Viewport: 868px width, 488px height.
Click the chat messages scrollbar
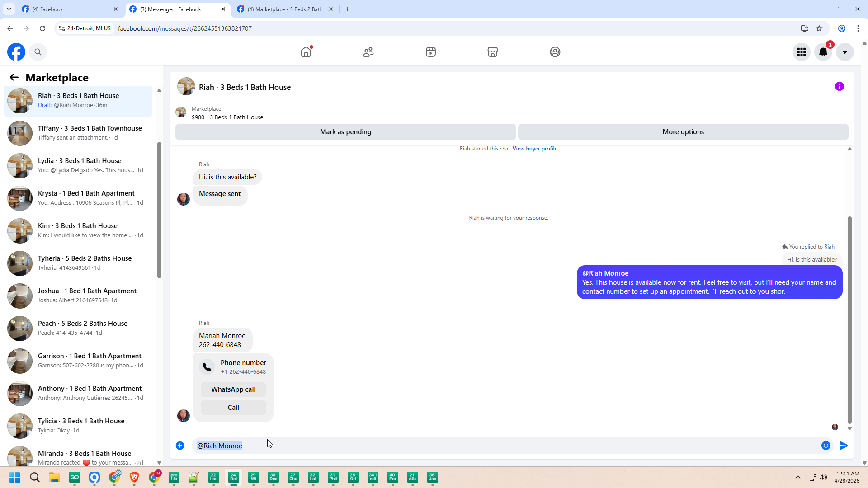coord(849,319)
